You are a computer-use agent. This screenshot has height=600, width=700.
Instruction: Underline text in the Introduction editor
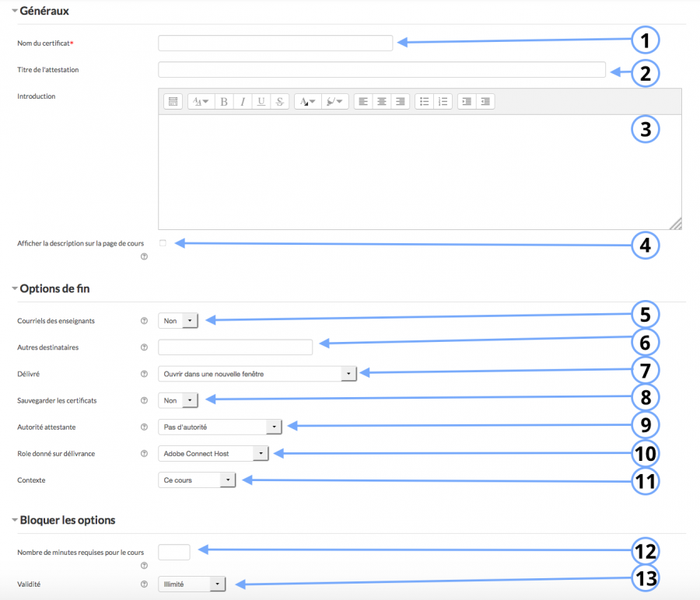point(261,101)
